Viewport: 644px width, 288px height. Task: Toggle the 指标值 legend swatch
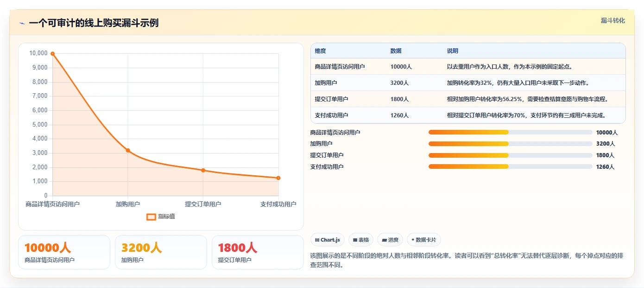pos(151,217)
